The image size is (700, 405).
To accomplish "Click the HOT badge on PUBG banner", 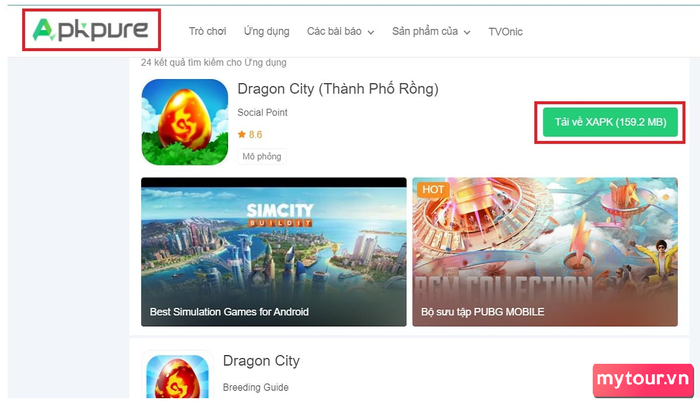I will (x=433, y=189).
